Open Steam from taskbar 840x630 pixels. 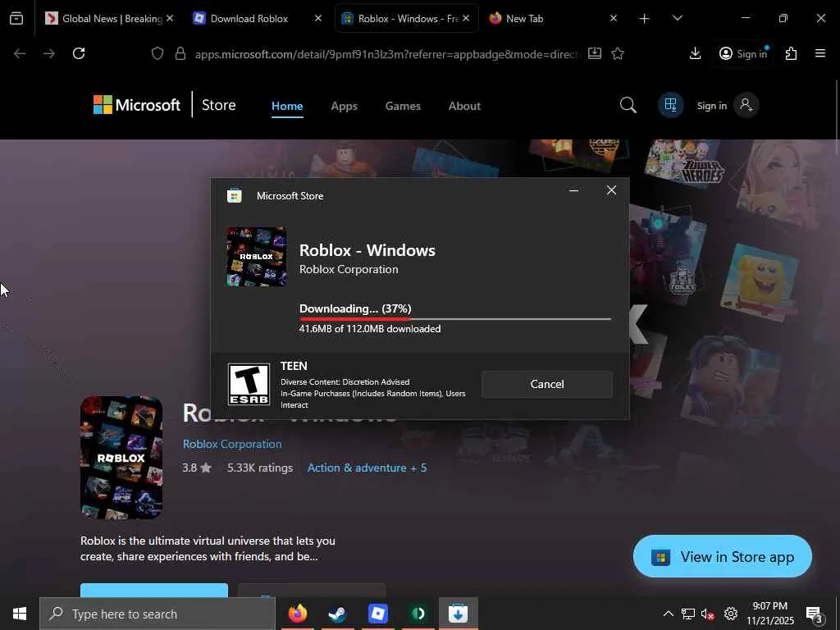(337, 614)
